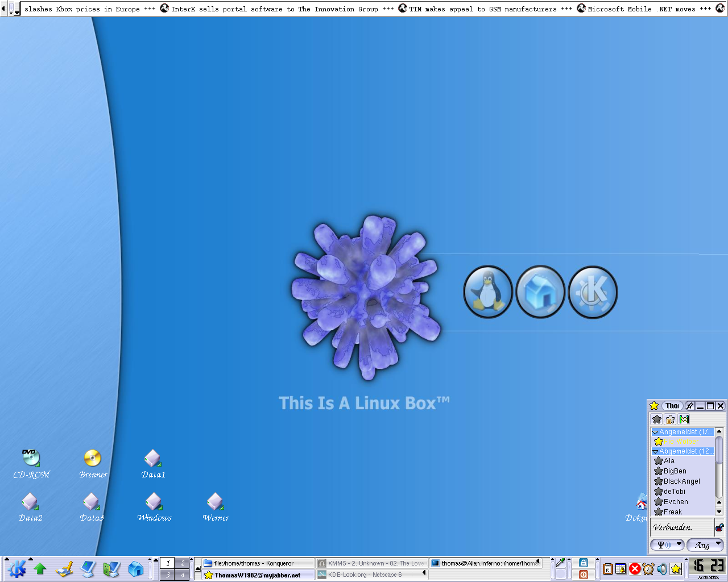Screen dimensions: 728x582
Task: Open the Ang status dropdown in the Jabber window
Action: tap(705, 544)
